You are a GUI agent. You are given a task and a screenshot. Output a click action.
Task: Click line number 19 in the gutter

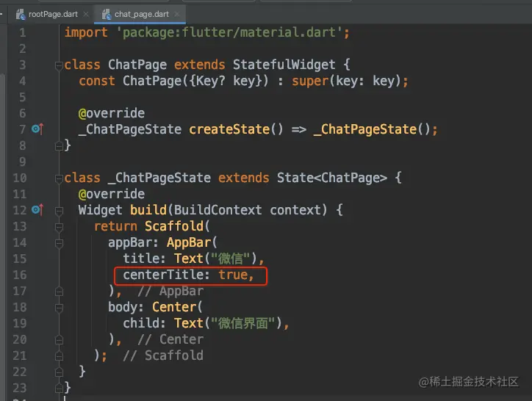(20, 323)
